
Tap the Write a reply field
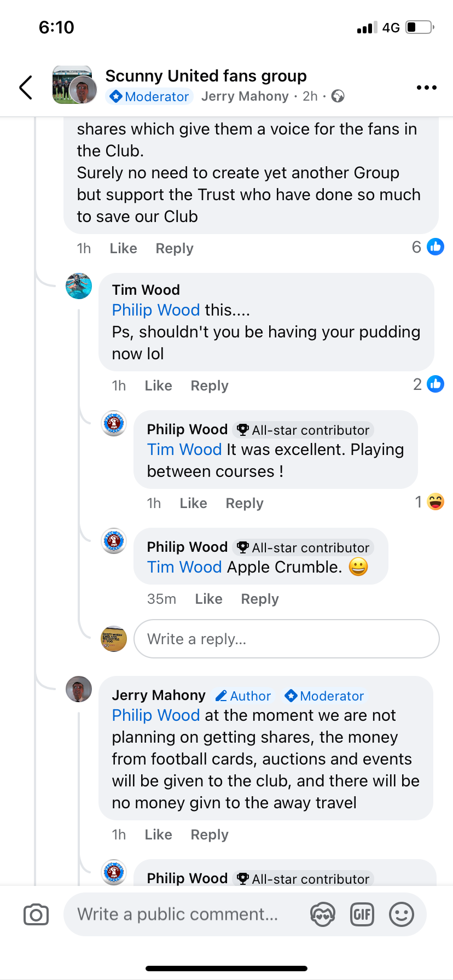(286, 639)
